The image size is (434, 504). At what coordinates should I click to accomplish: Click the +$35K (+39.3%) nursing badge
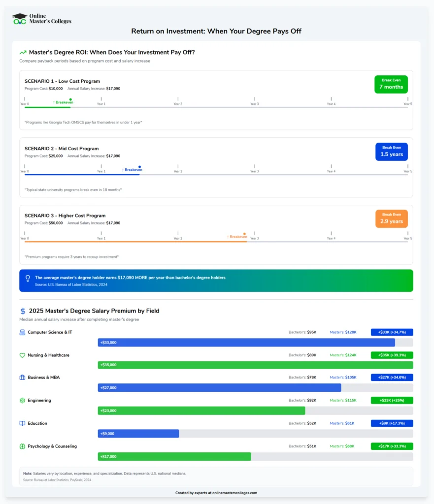pyautogui.click(x=392, y=355)
